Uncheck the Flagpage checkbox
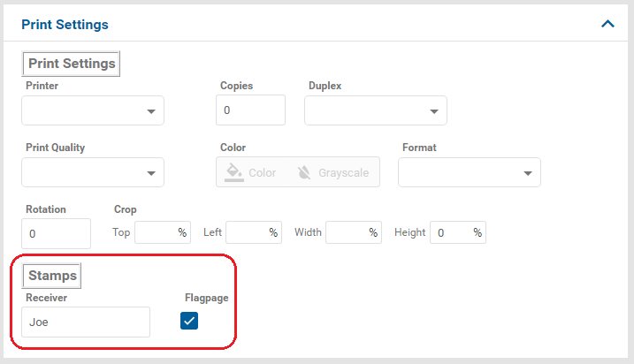 pos(189,321)
